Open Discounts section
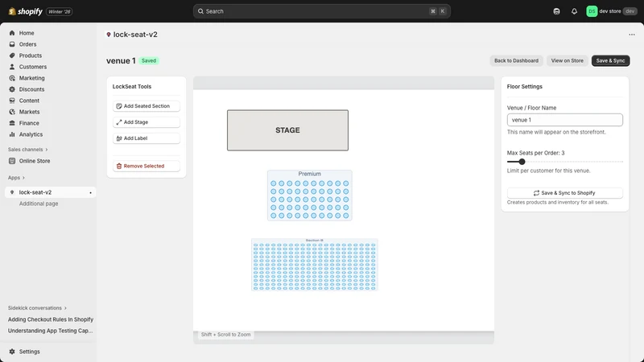This screenshot has height=362, width=644. (x=31, y=89)
